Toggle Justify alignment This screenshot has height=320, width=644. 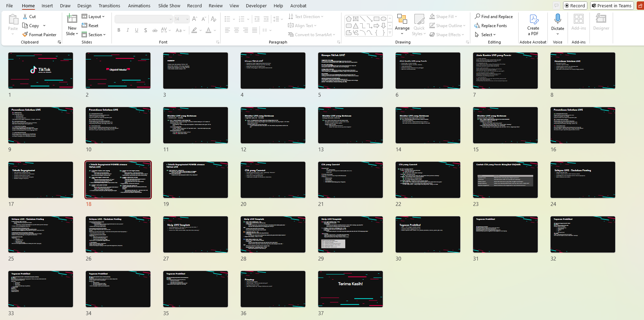click(254, 30)
